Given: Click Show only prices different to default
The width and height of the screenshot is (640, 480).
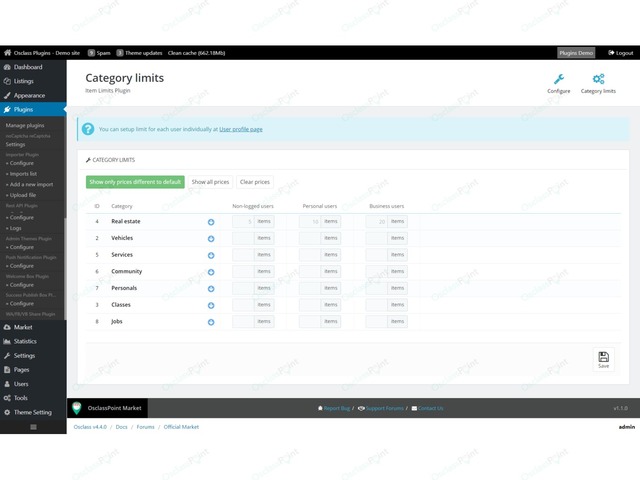Looking at the screenshot, I should [x=135, y=182].
